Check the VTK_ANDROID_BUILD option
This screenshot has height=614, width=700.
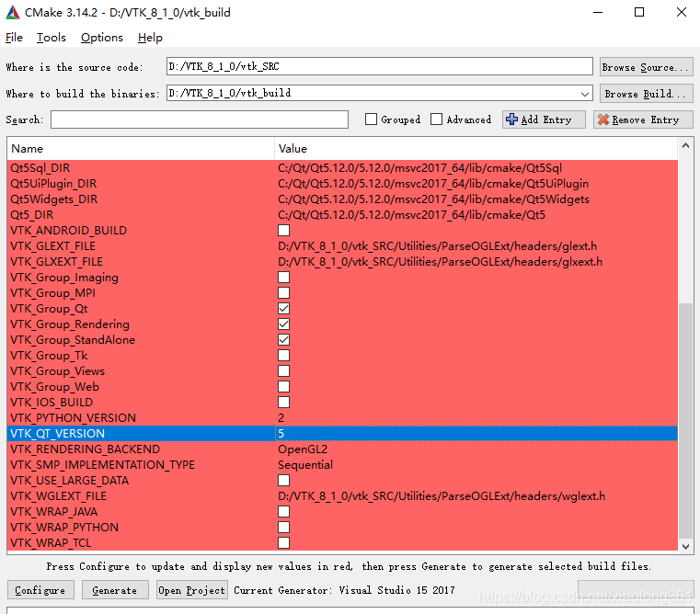point(283,230)
